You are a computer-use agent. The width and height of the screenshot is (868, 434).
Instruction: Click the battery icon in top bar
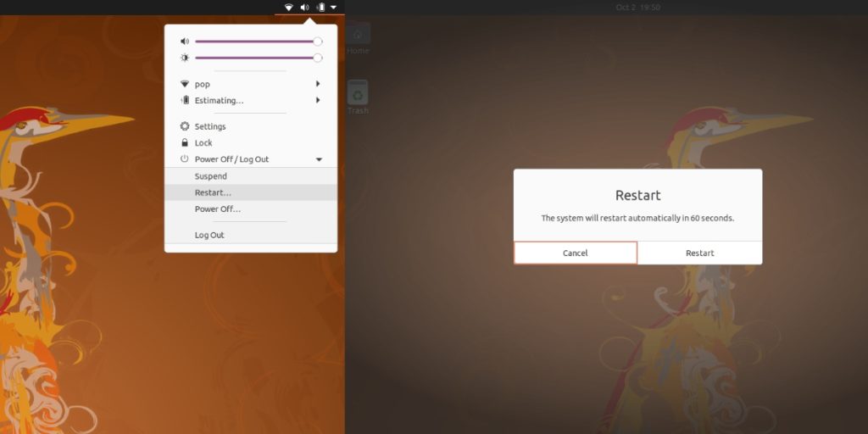(320, 7)
